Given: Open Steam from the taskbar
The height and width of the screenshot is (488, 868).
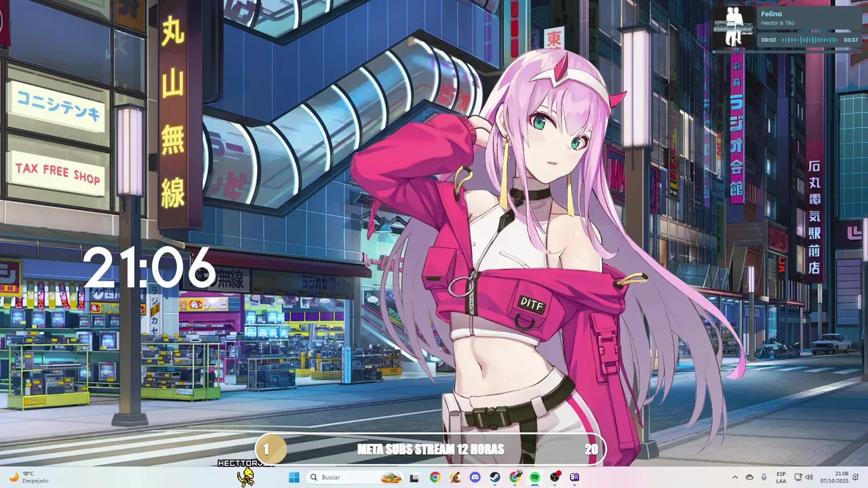Looking at the screenshot, I should click(x=495, y=477).
